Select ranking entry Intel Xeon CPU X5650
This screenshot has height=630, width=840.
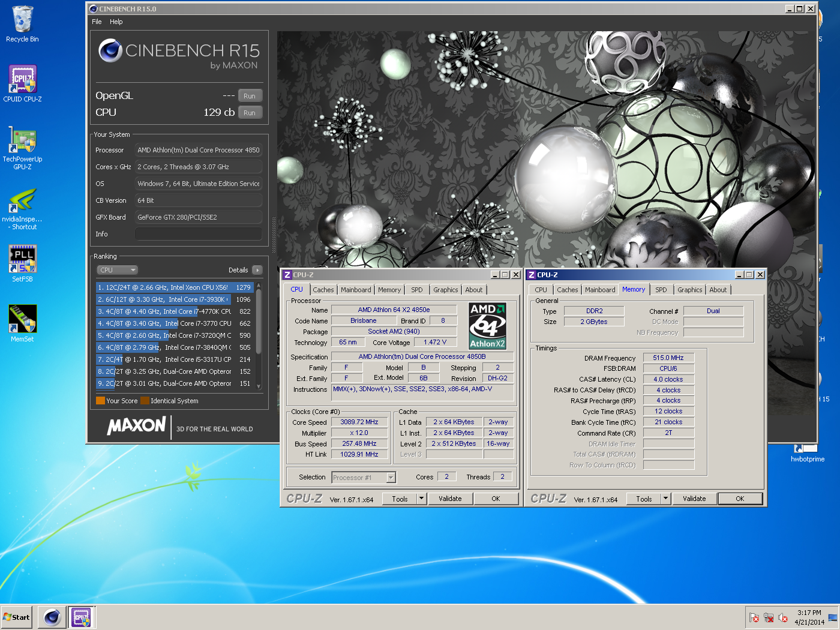[x=175, y=287]
